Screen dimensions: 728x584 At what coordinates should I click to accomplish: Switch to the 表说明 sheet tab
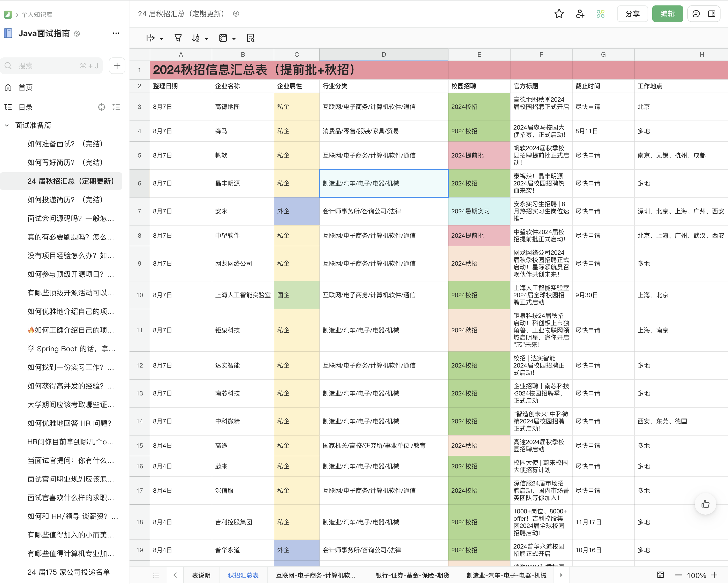click(201, 575)
